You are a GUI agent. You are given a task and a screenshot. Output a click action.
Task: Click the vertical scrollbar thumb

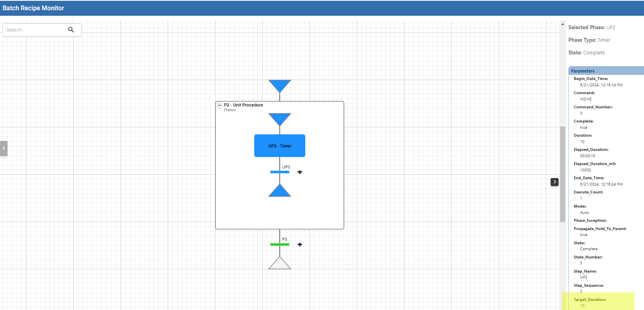click(x=562, y=173)
